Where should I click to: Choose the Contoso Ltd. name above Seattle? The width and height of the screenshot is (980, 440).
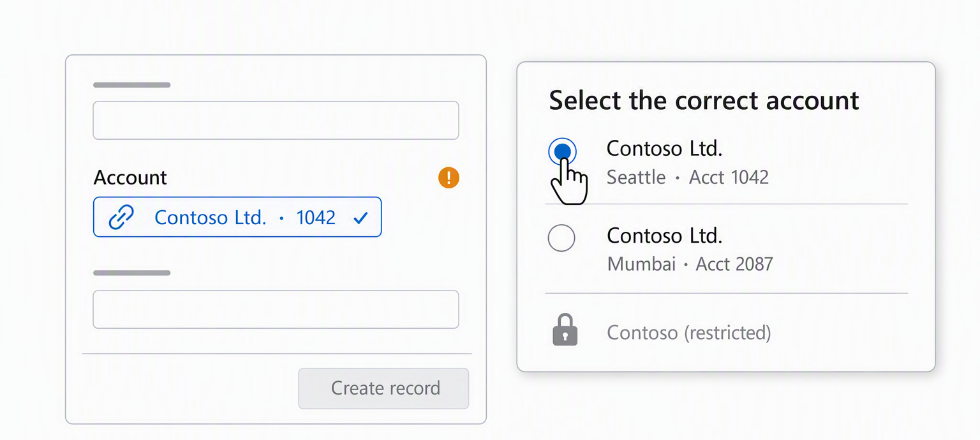[x=664, y=148]
